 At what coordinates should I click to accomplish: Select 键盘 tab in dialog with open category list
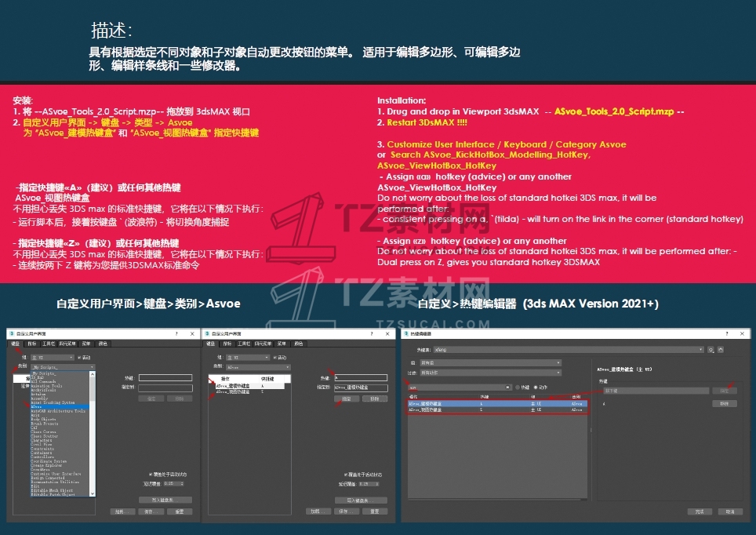pyautogui.click(x=16, y=344)
